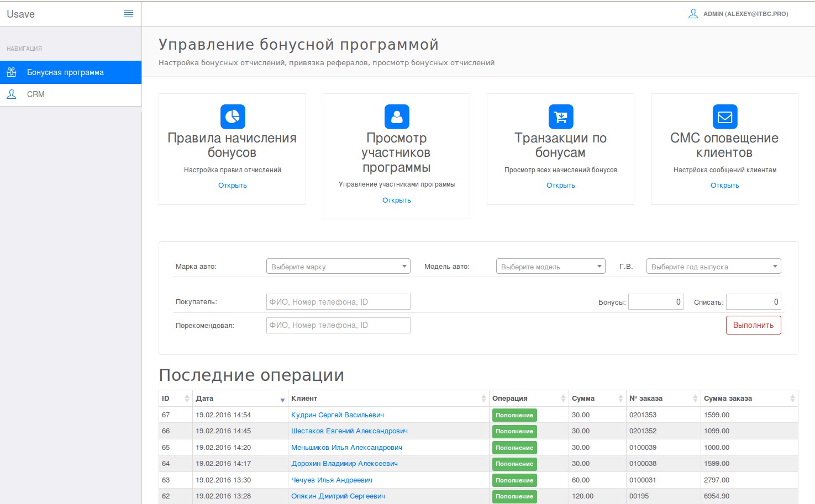Focus the Списать number field
The width and height of the screenshot is (815, 504).
point(754,302)
